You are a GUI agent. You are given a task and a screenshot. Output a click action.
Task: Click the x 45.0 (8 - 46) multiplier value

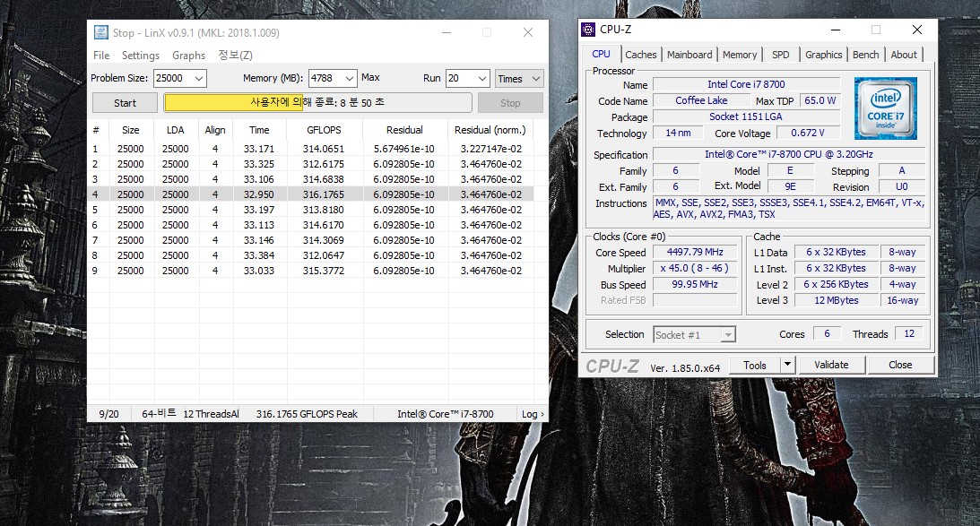[695, 268]
